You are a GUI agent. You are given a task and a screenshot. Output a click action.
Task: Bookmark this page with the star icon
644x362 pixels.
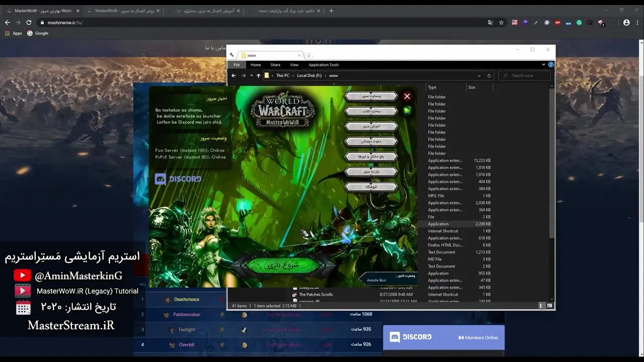click(501, 22)
